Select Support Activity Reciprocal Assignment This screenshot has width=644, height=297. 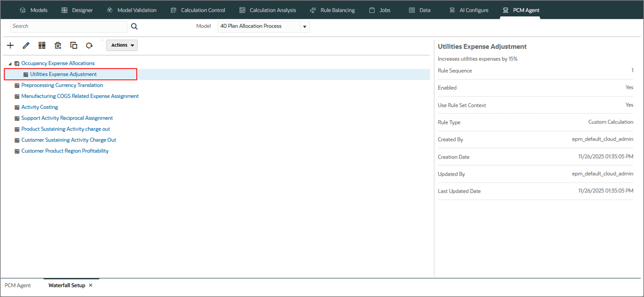point(67,118)
